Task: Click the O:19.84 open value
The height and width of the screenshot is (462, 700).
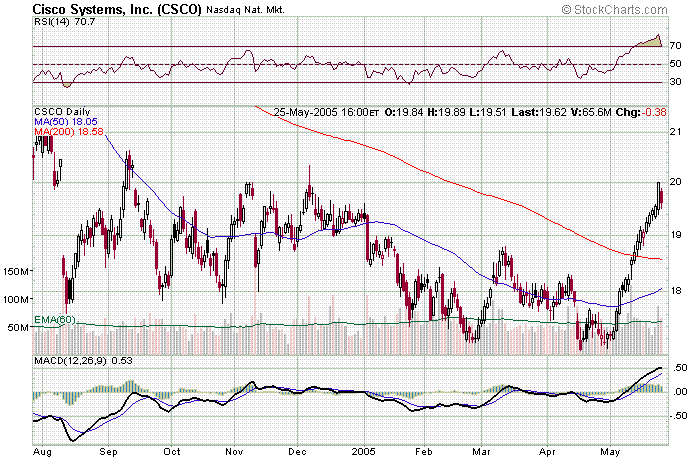Action: pos(404,112)
